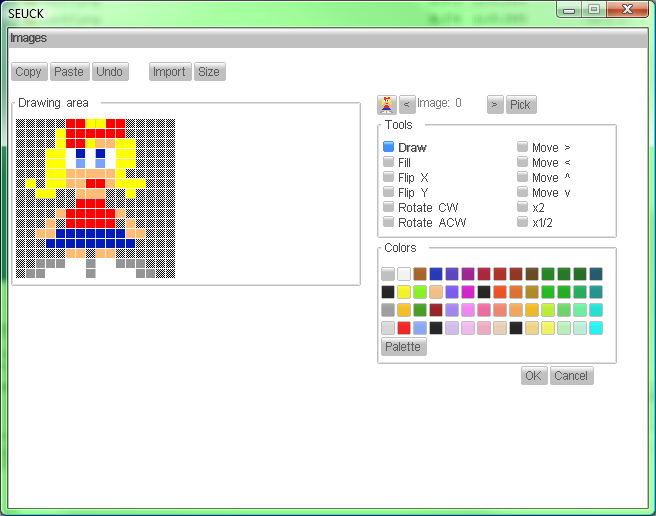This screenshot has width=656, height=516.
Task: Click the Paste button
Action: point(69,72)
